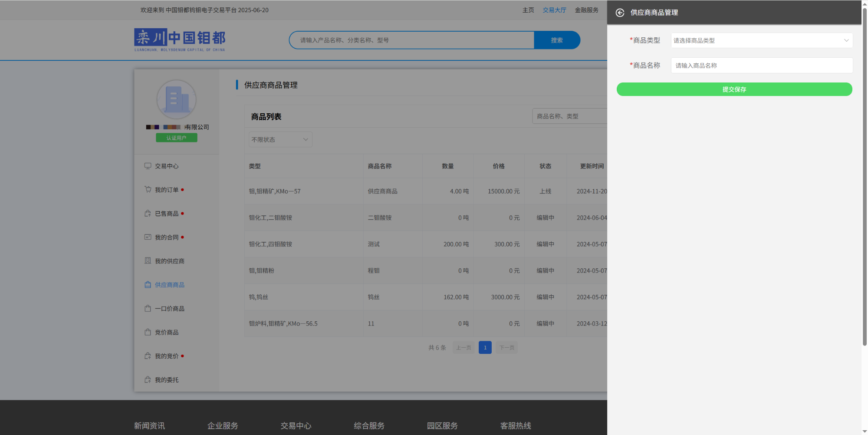The image size is (868, 435).
Task: Open the 交易大厅 top navigation item
Action: 554,10
